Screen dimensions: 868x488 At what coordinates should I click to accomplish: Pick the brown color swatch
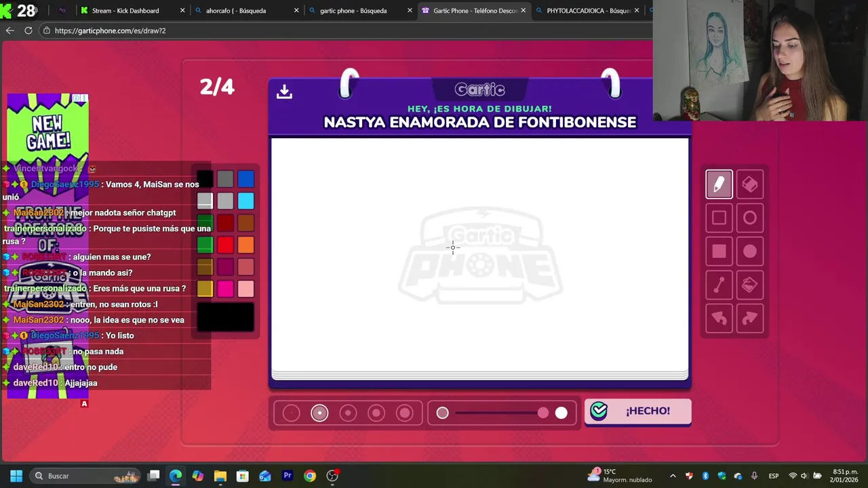(x=245, y=223)
